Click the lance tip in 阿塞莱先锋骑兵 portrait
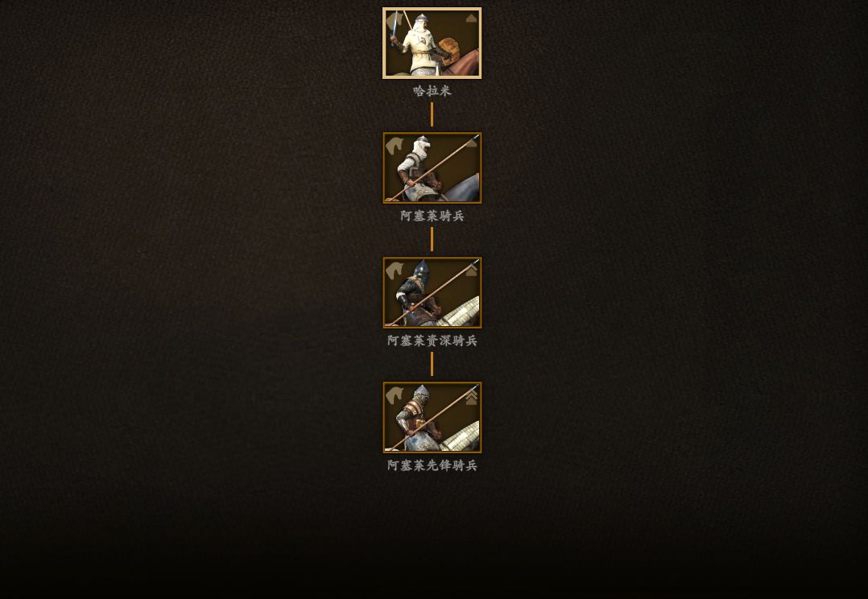868x599 pixels. pos(475,387)
